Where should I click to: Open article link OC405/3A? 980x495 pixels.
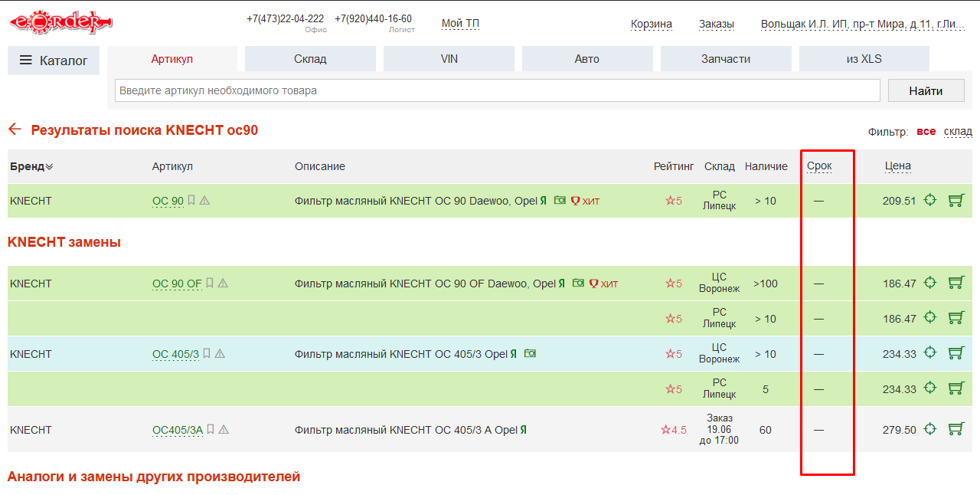tap(178, 430)
